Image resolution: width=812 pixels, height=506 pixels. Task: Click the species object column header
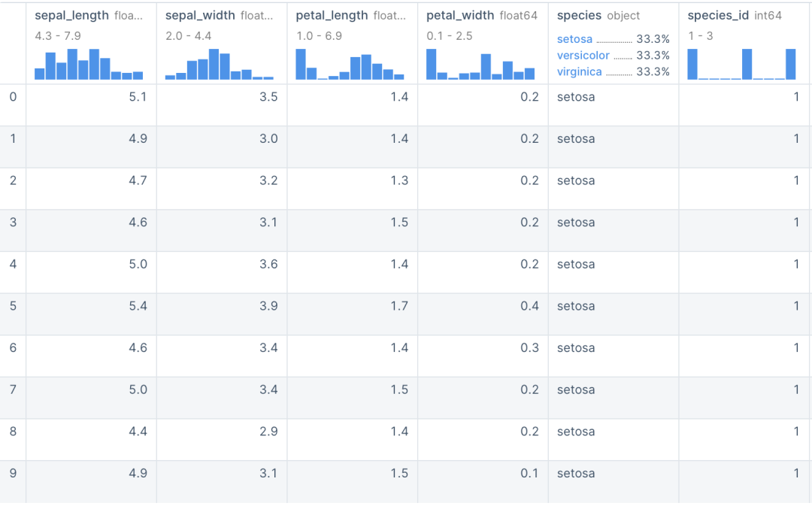coord(598,16)
